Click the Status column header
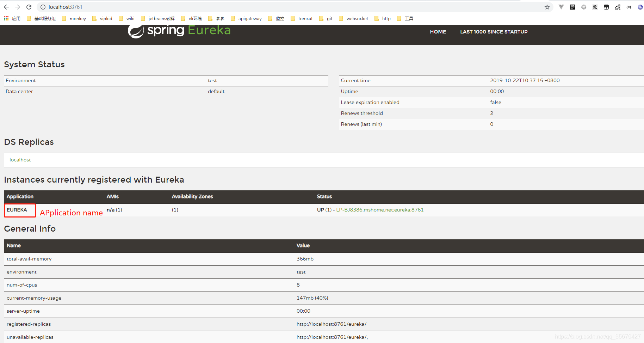The image size is (644, 343). point(324,196)
